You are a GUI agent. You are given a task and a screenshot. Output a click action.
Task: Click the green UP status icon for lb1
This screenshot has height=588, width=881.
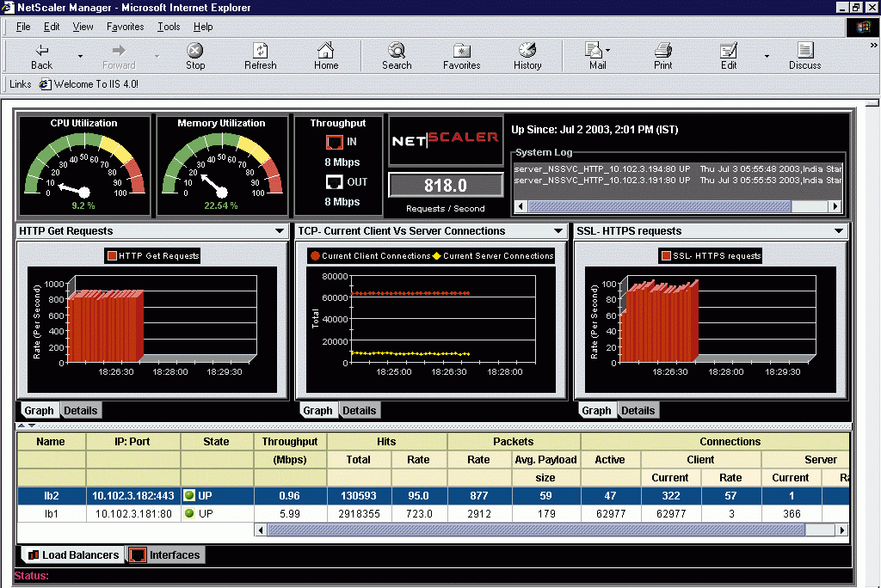point(189,513)
